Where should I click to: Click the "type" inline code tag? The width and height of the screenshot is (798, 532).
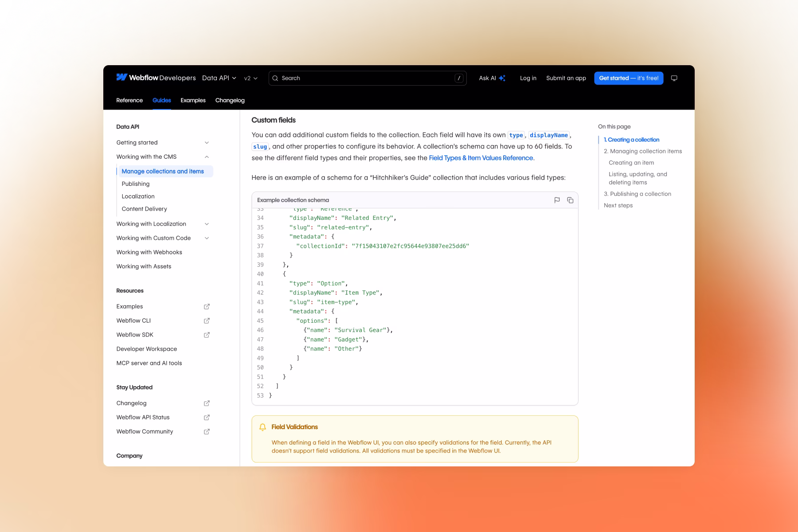[x=516, y=135]
